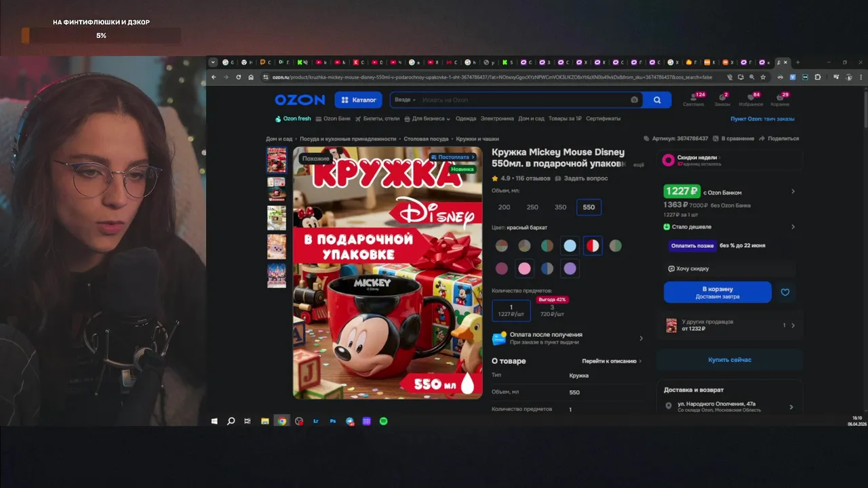This screenshot has width=868, height=488.
Task: Click the camera image-search icon in search bar
Action: [x=635, y=100]
